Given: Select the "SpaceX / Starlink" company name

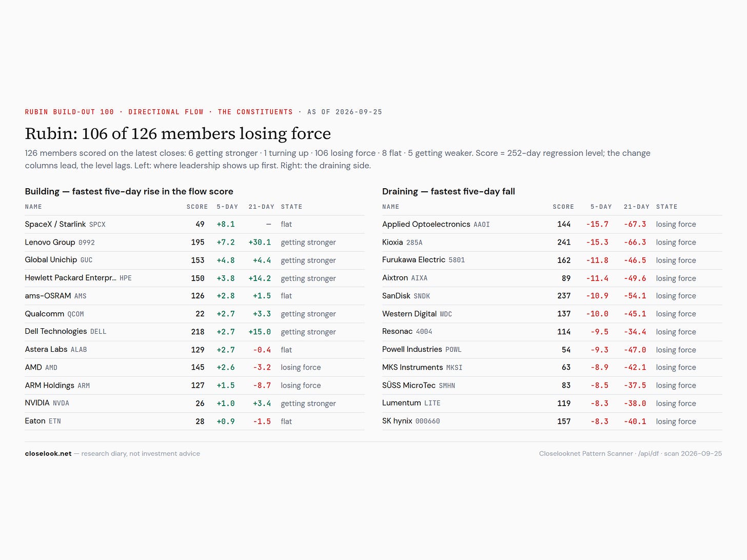Looking at the screenshot, I should coord(55,224).
